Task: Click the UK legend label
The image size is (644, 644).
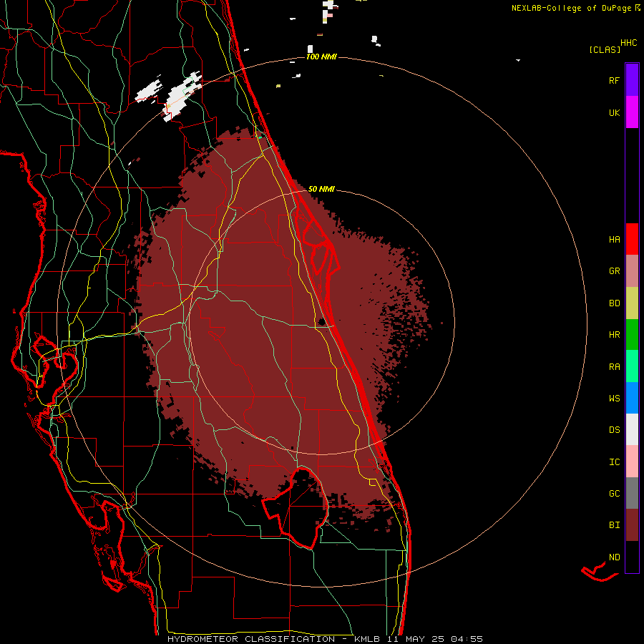Action: coord(614,112)
